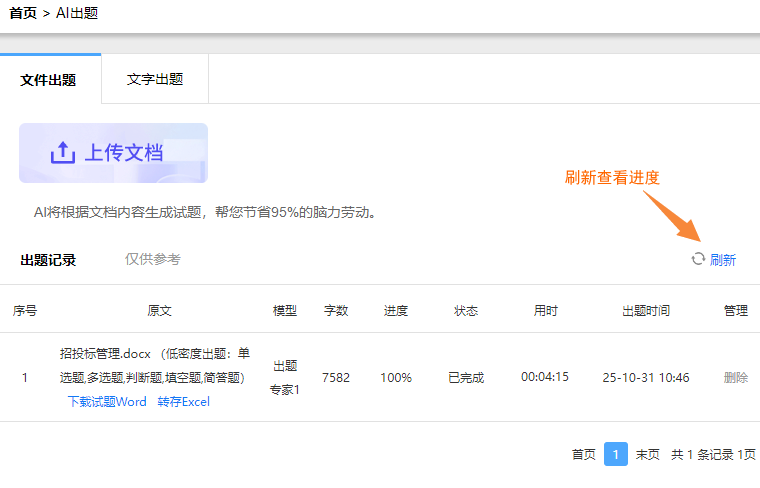Viewport: 760px width, 488px height.
Task: Go to 首页 in the breadcrumb
Action: (x=23, y=13)
